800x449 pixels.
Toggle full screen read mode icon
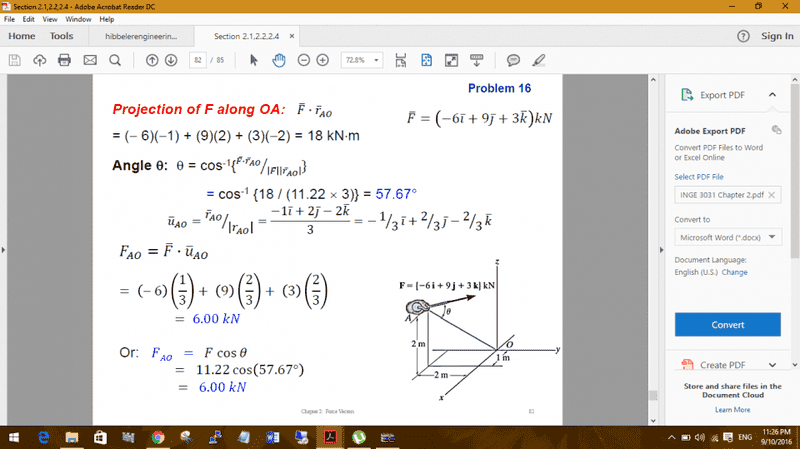pos(451,60)
